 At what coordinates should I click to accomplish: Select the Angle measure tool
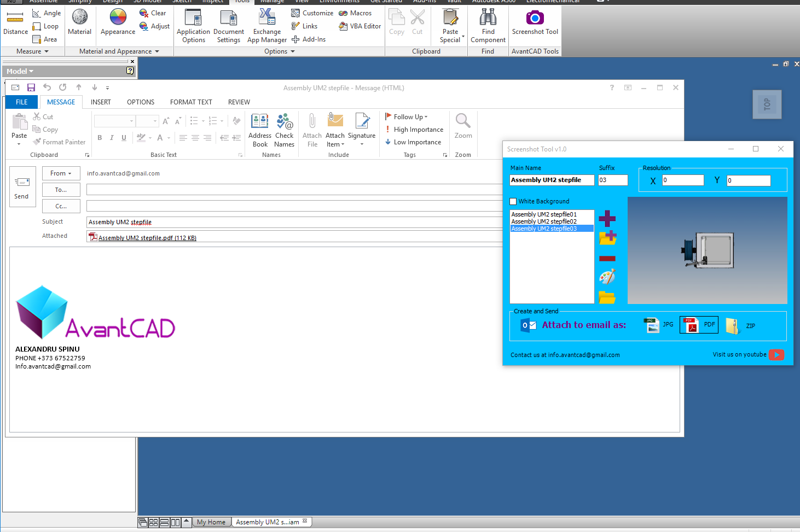[x=47, y=13]
